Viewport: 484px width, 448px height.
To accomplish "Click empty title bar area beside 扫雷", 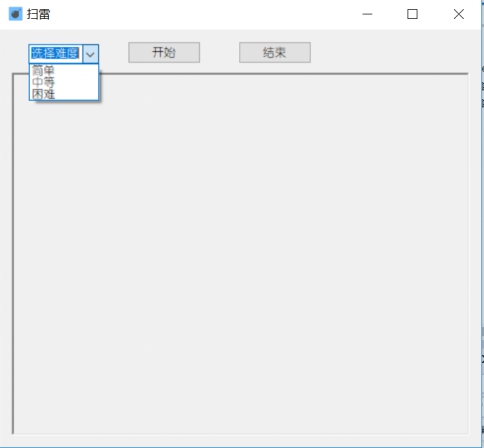I will tap(200, 14).
